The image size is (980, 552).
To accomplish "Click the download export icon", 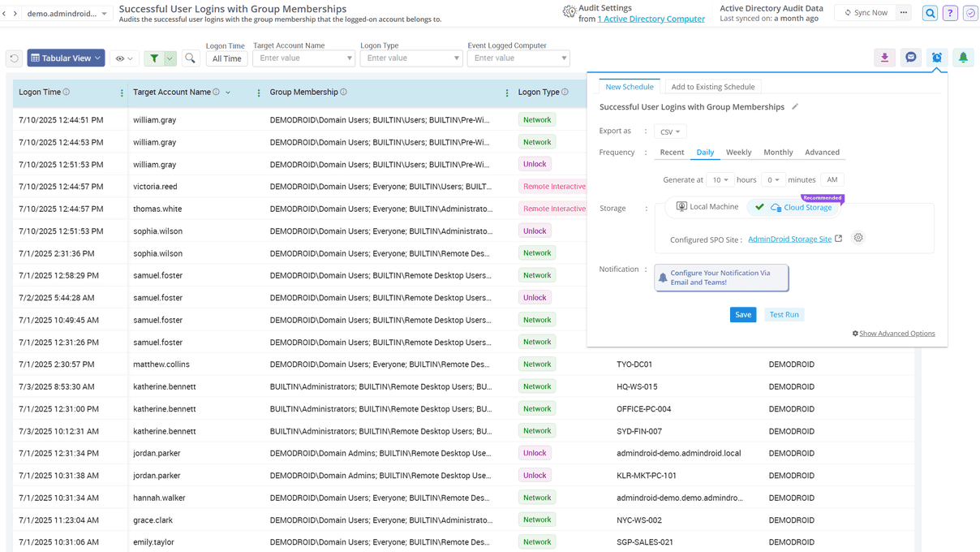I will click(x=884, y=58).
